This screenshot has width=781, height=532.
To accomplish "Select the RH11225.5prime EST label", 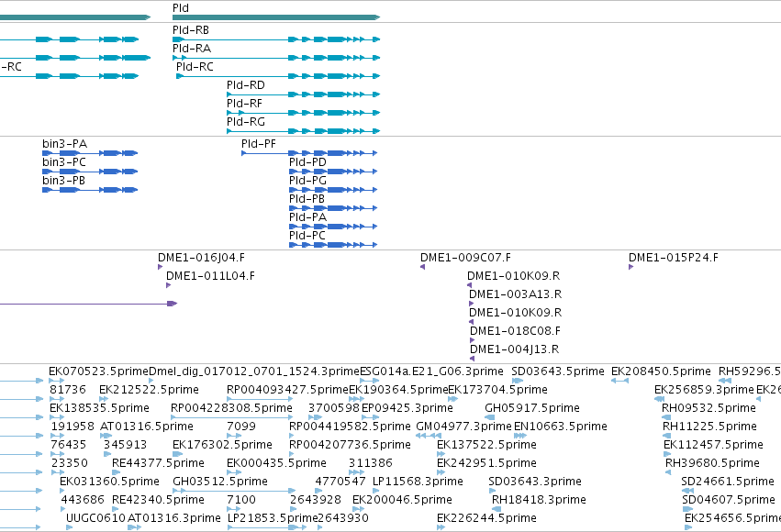I will (x=709, y=427).
